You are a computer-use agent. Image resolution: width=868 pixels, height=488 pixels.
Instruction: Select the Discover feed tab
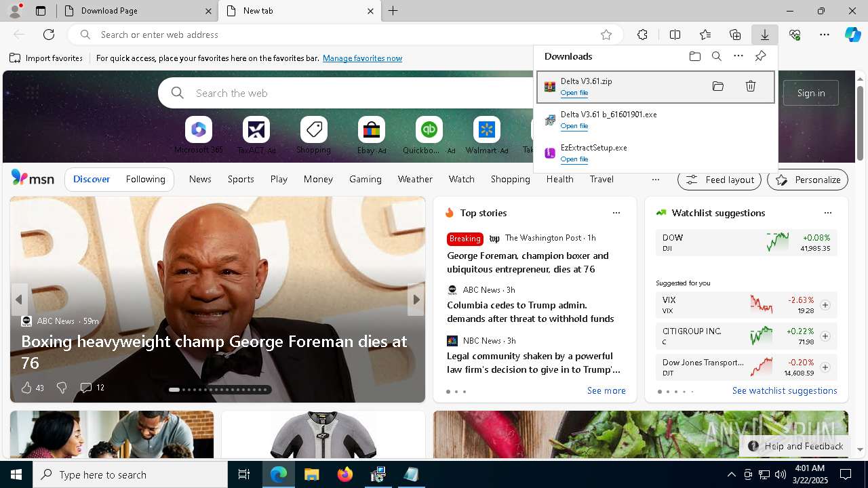[x=92, y=179]
